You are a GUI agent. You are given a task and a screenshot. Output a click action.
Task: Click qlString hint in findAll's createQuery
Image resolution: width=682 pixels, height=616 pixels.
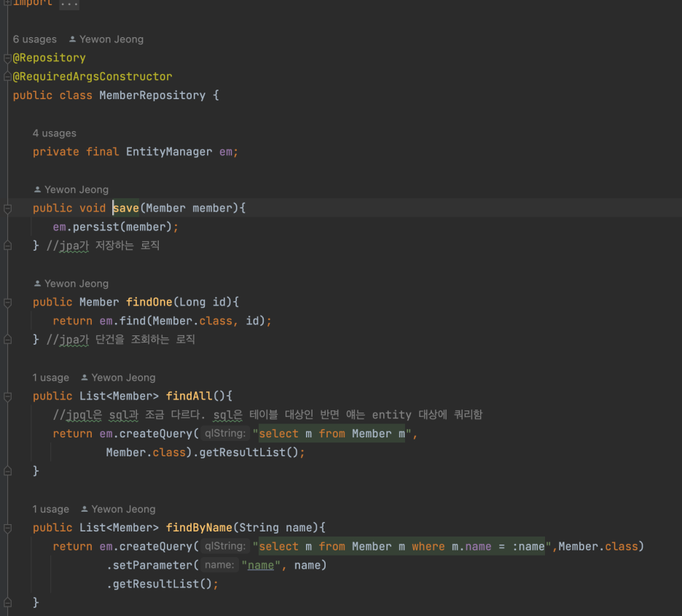[225, 433]
